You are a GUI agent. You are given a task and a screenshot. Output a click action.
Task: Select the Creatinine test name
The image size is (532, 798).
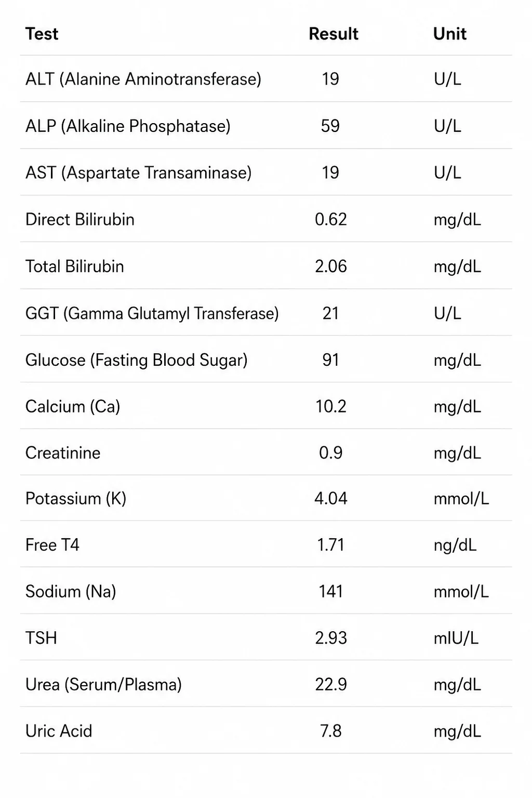pos(63,453)
